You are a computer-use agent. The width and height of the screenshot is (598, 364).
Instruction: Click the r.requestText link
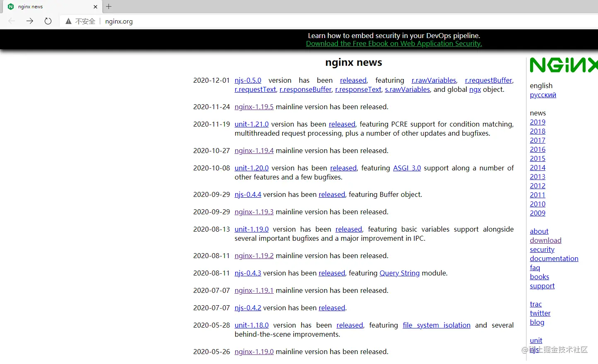pos(255,90)
